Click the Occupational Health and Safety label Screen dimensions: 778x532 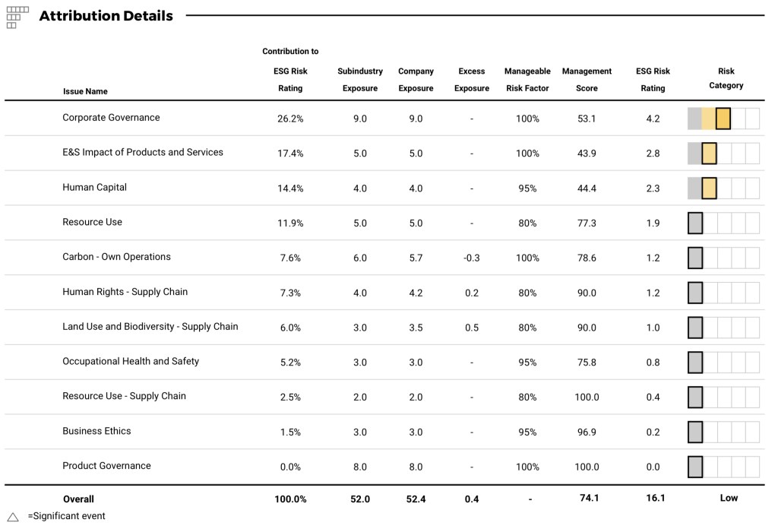coord(131,361)
